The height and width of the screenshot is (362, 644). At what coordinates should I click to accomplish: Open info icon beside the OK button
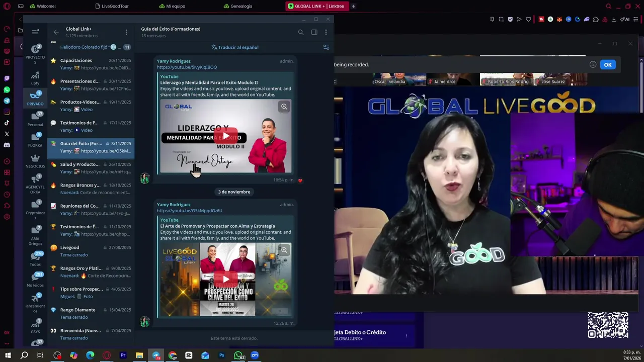(x=593, y=64)
